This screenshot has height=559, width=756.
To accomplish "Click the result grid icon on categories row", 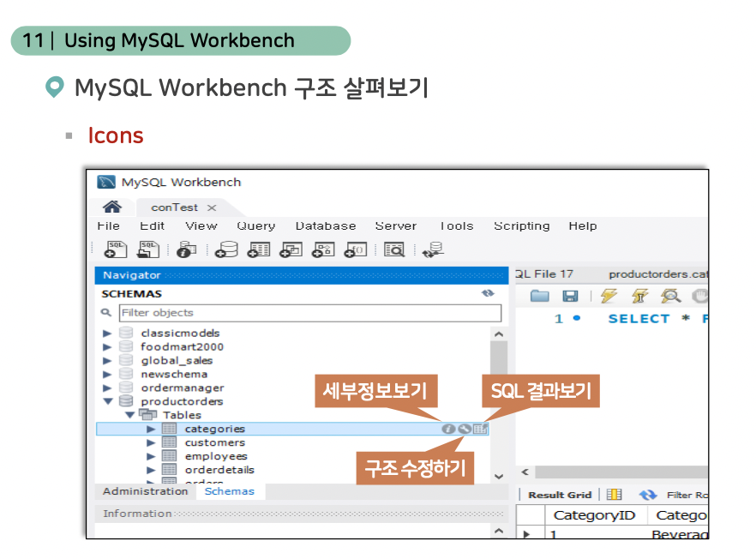I will tap(480, 429).
